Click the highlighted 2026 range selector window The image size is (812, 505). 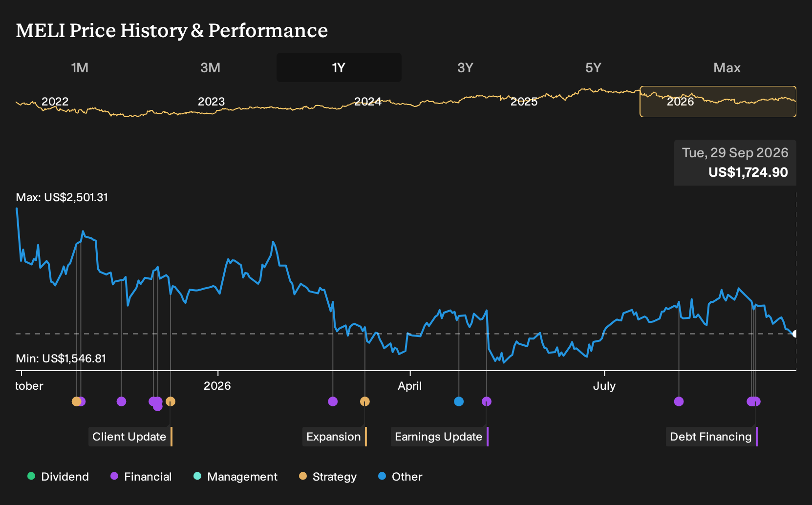click(718, 102)
